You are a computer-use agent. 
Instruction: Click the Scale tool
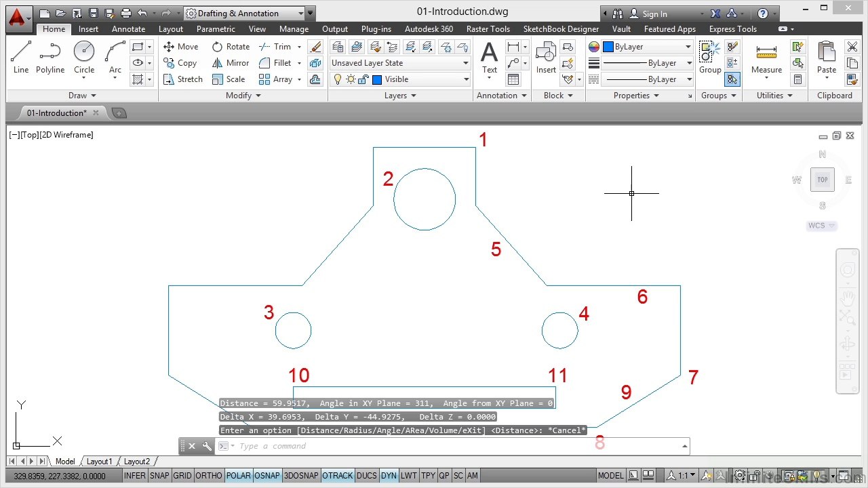click(229, 79)
